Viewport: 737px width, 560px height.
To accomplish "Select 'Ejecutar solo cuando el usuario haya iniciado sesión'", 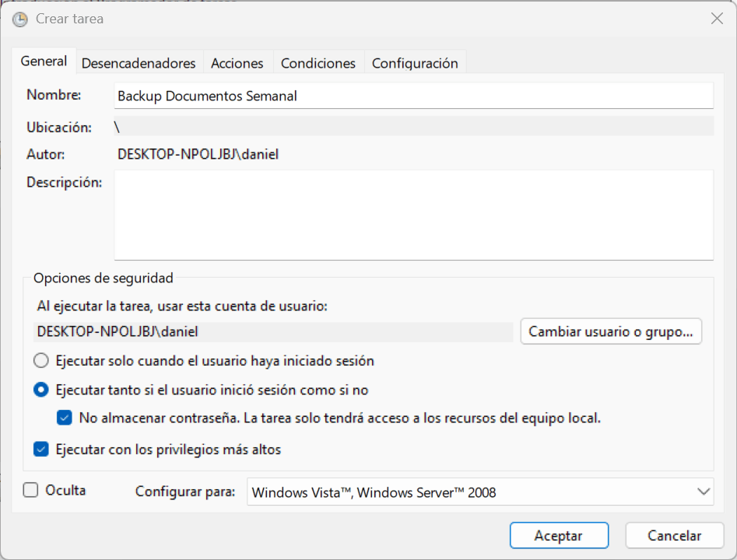I will point(41,361).
